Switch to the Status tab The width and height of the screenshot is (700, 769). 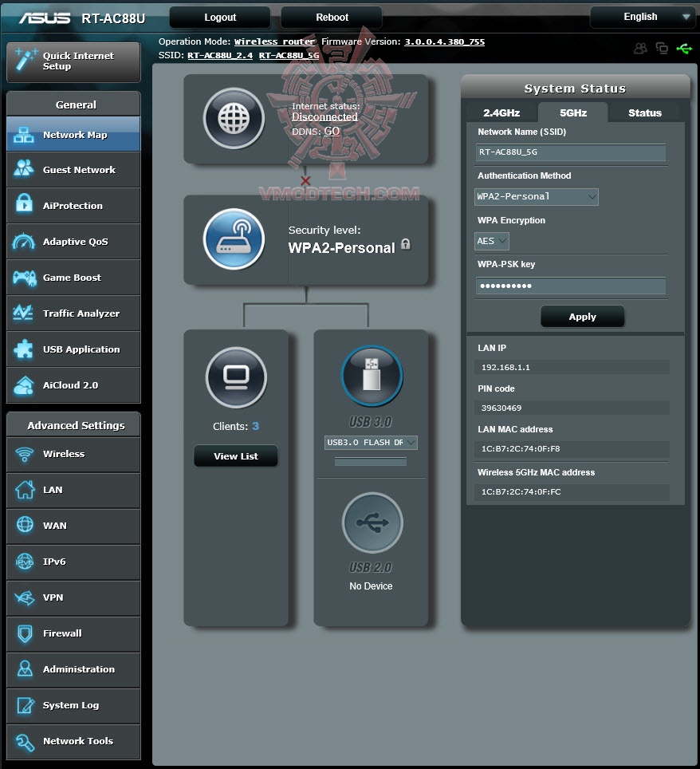click(x=645, y=112)
